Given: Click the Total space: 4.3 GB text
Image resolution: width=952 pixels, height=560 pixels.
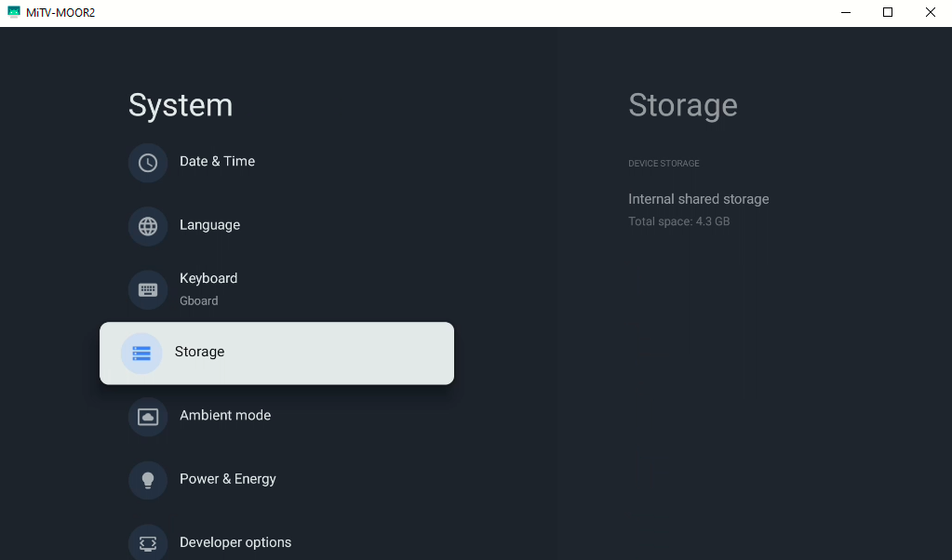Looking at the screenshot, I should pyautogui.click(x=678, y=221).
